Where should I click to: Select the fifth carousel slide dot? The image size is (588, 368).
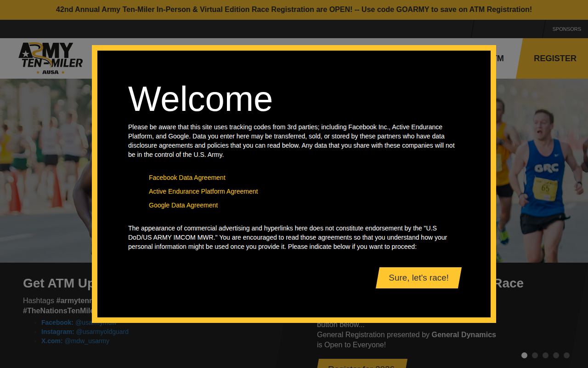(x=566, y=355)
